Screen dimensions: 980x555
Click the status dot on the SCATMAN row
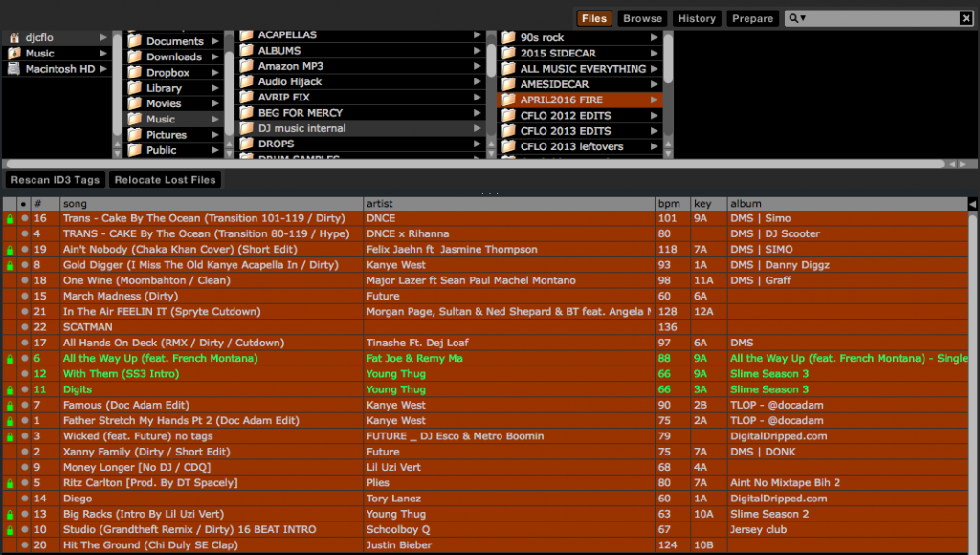24,327
